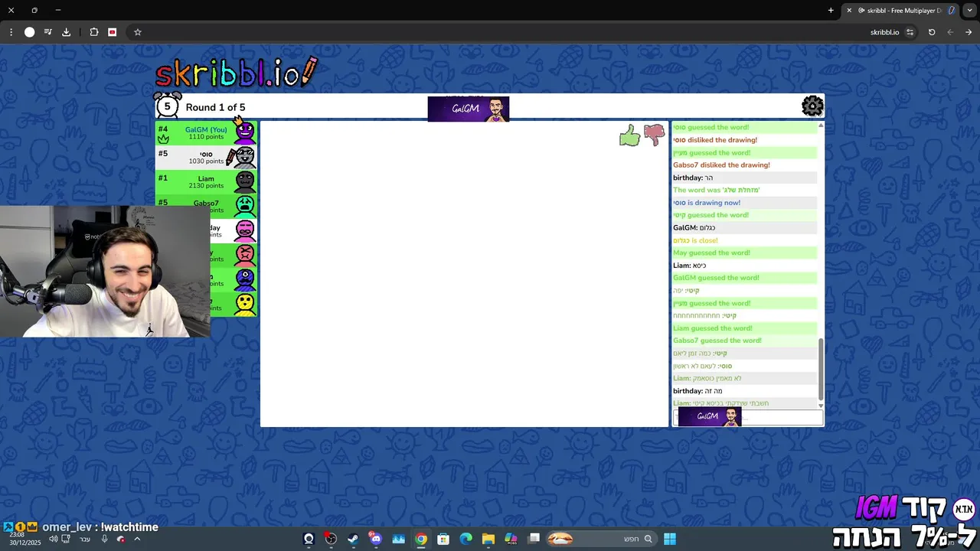Like the drawing with thumbs up

pos(629,136)
